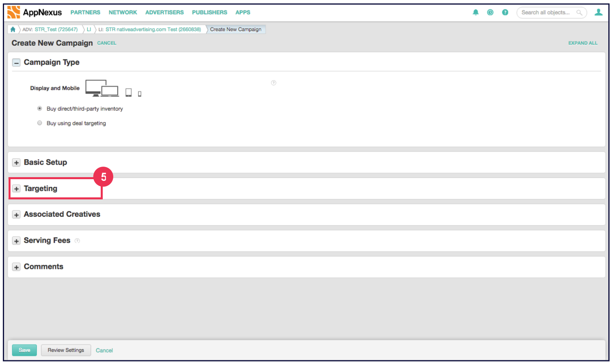Screen dimensions: 614x364
Task: Open the PUBLISHERS menu
Action: [210, 13]
